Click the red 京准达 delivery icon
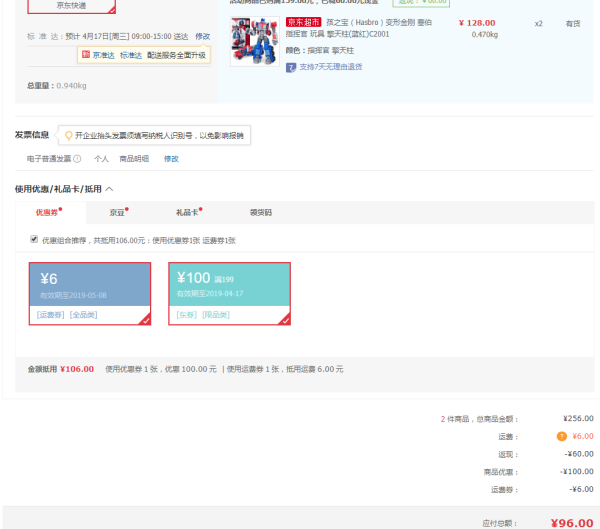The height and width of the screenshot is (529, 600). pos(86,55)
